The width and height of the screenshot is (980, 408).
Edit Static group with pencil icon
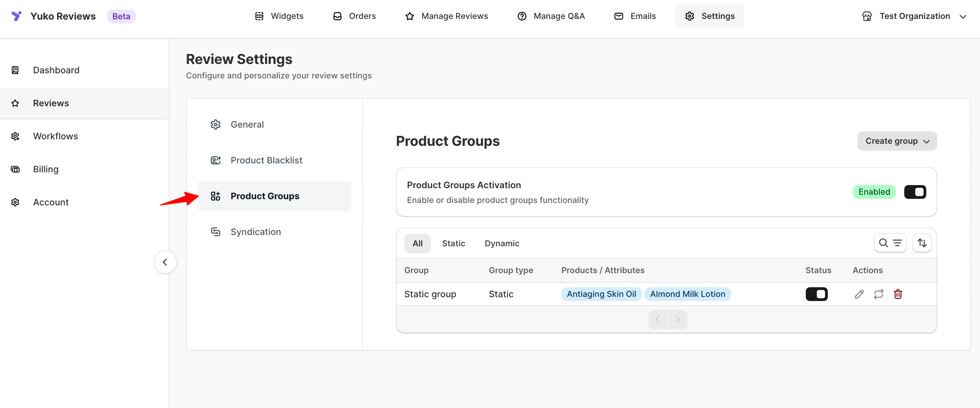tap(859, 294)
